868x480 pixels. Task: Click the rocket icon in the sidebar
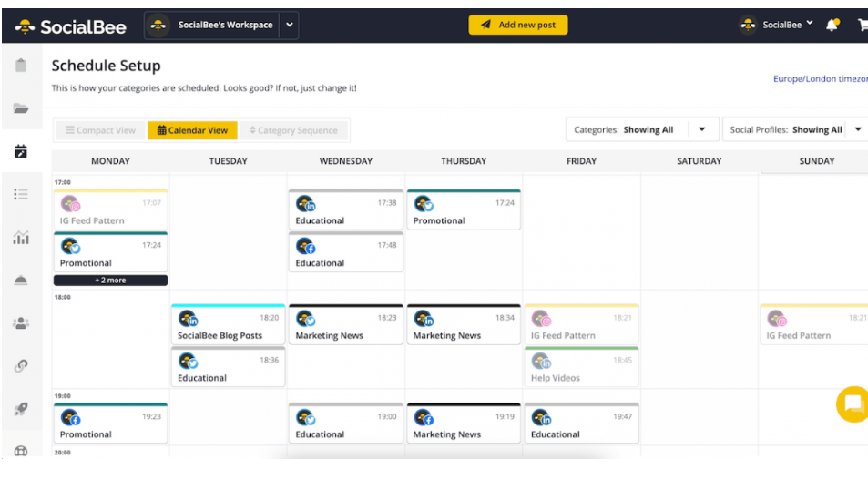[21, 409]
